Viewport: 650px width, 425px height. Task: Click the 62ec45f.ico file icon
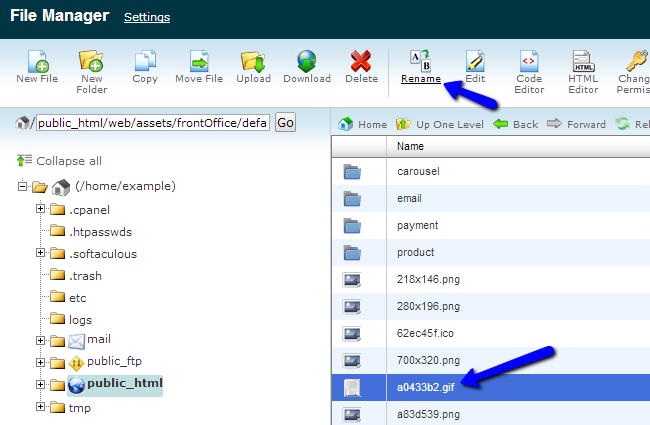point(352,333)
